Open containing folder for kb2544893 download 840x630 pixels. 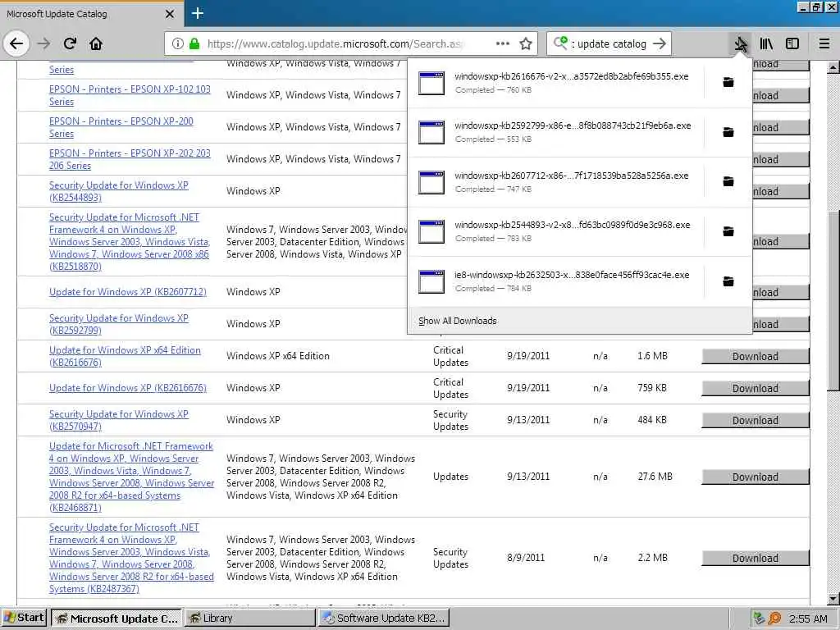(728, 231)
